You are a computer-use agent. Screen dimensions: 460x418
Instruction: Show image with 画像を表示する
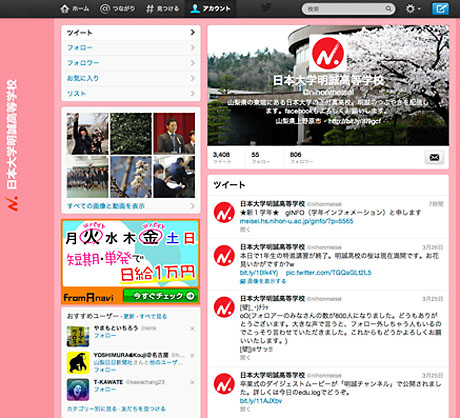(263, 281)
